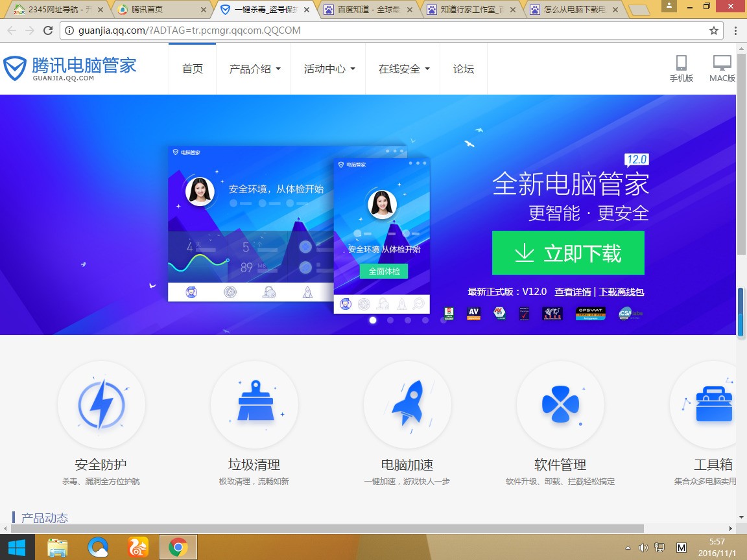Screen dimensions: 747x560
Task: Select the second carousel dot on the banner
Action: 390,320
